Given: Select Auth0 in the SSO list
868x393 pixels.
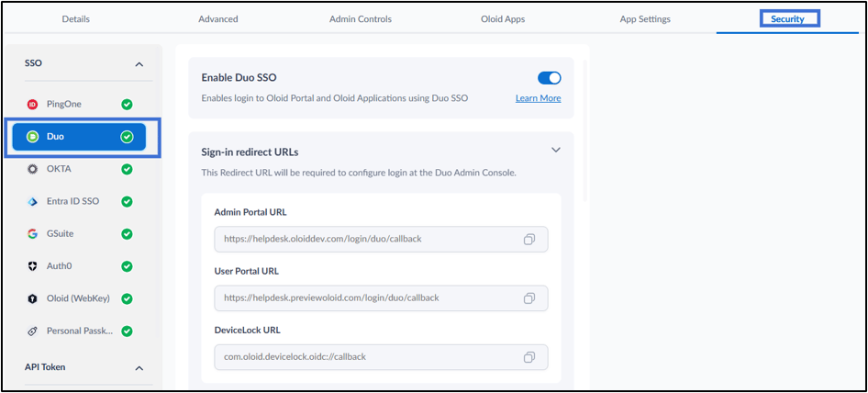Looking at the screenshot, I should [x=79, y=266].
